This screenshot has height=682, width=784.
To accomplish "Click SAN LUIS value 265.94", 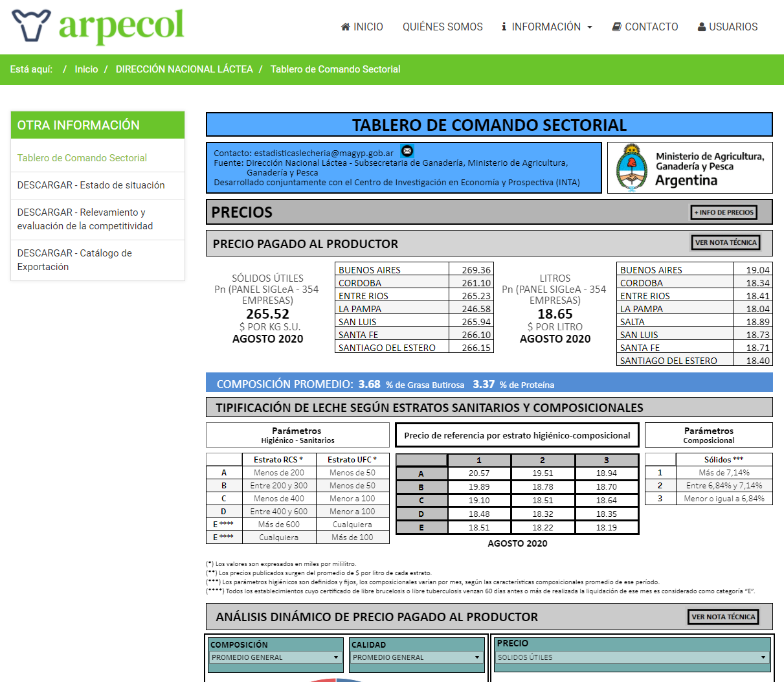I will 476,322.
